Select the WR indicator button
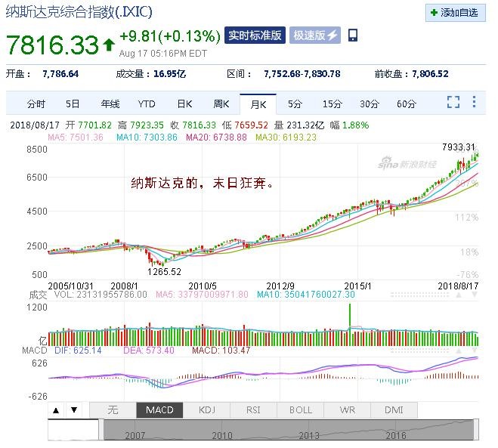 coord(347,410)
